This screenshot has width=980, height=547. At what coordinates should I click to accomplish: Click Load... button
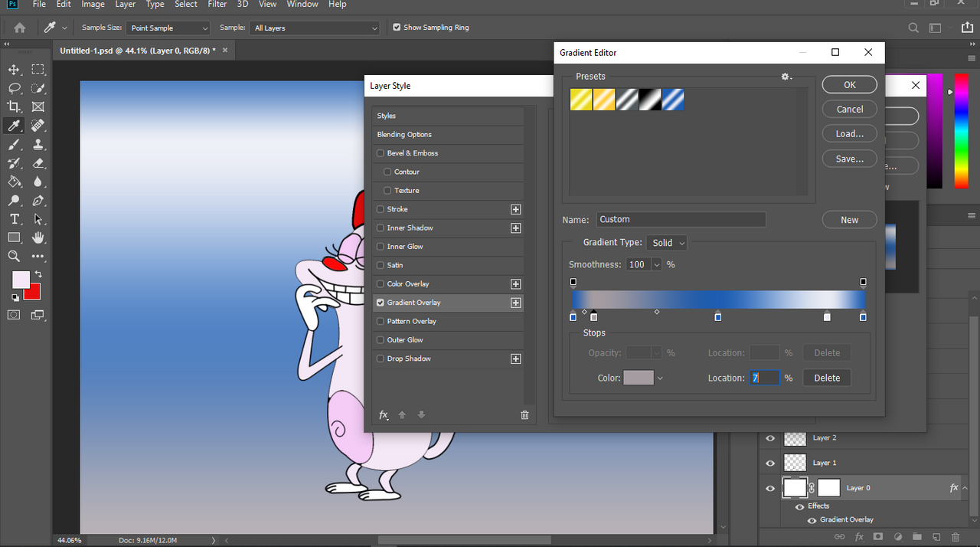849,134
